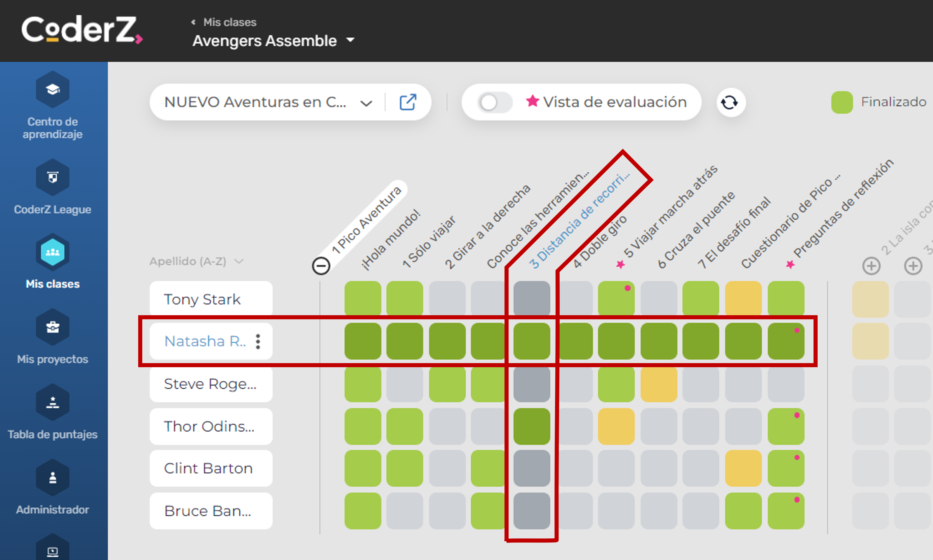
Task: Open Avengers Assemble class dropdown
Action: click(273, 40)
